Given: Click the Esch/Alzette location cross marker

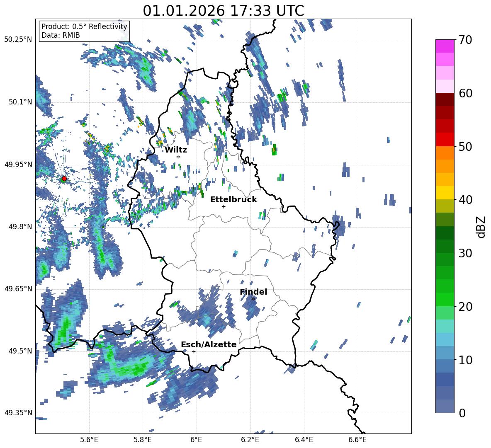Looking at the screenshot, I should tap(194, 351).
